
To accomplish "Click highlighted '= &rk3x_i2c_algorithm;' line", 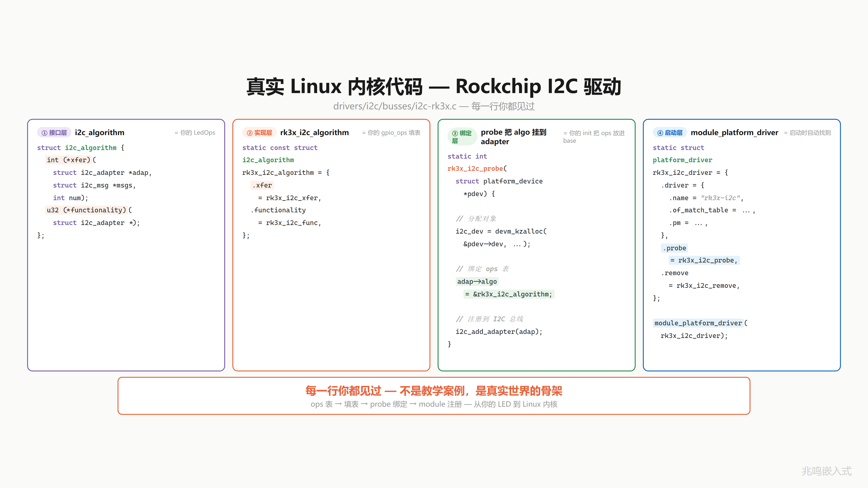I will pos(509,294).
